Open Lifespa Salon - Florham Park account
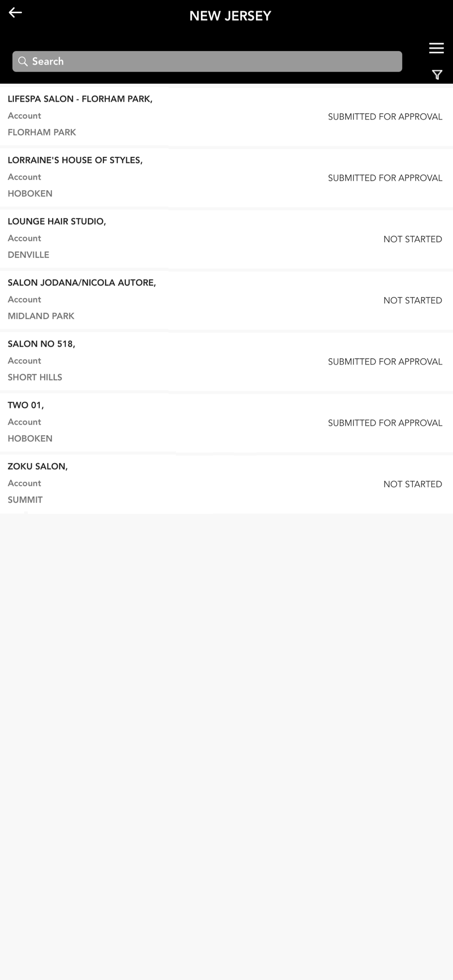The height and width of the screenshot is (980, 453). pos(80,99)
